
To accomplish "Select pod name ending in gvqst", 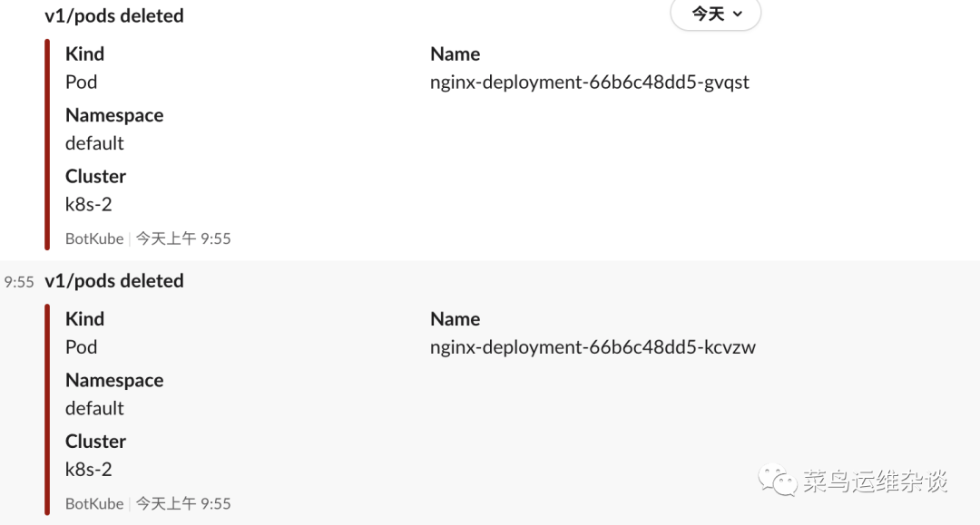I will click(x=590, y=83).
